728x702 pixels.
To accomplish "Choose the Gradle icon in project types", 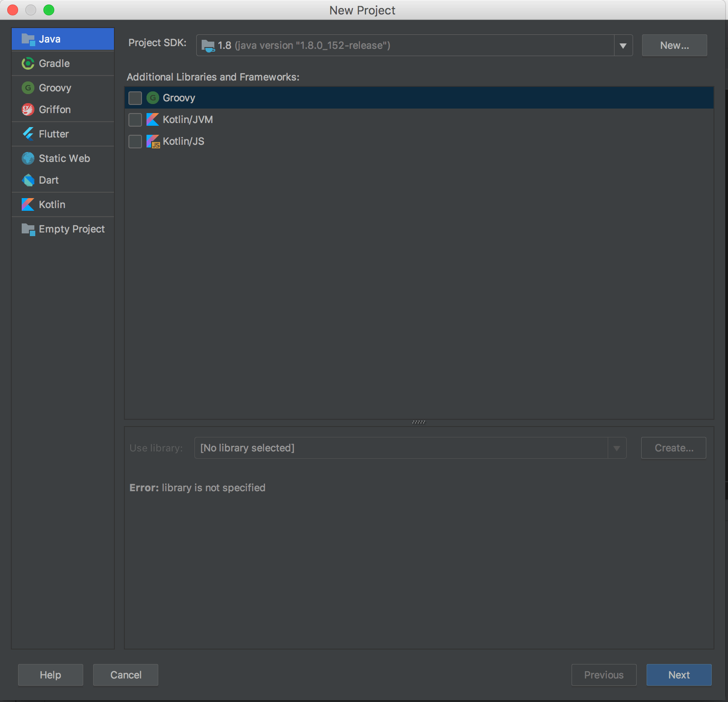I will 28,63.
